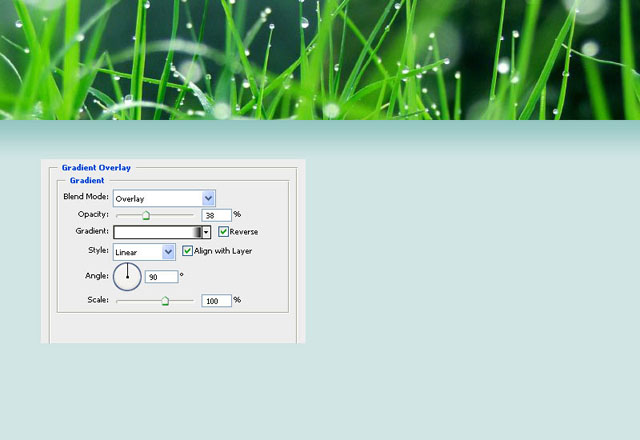Click the Angle value field showing 90
Viewport: 640px width, 440px height.
(x=162, y=277)
